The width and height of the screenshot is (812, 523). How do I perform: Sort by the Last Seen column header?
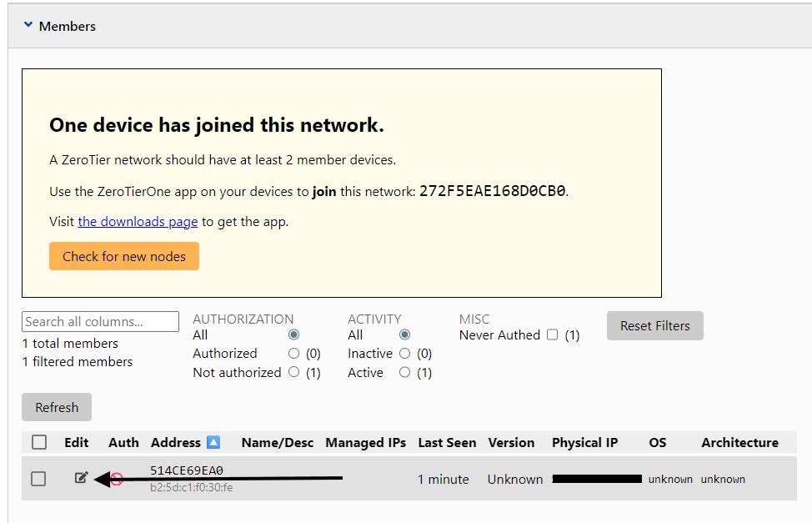pyautogui.click(x=447, y=443)
